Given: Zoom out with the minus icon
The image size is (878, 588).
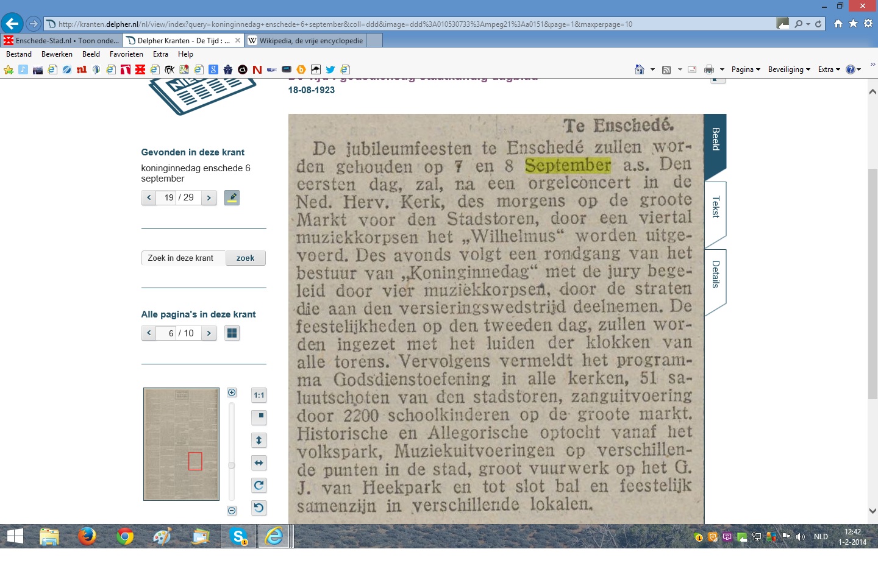Looking at the screenshot, I should tap(232, 511).
